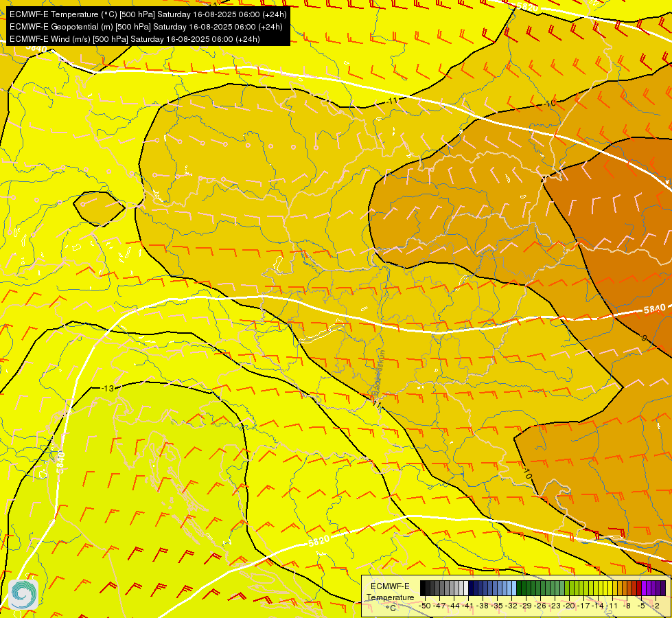
Task: Click the -38 value on the temperature legend
Action: (483, 606)
